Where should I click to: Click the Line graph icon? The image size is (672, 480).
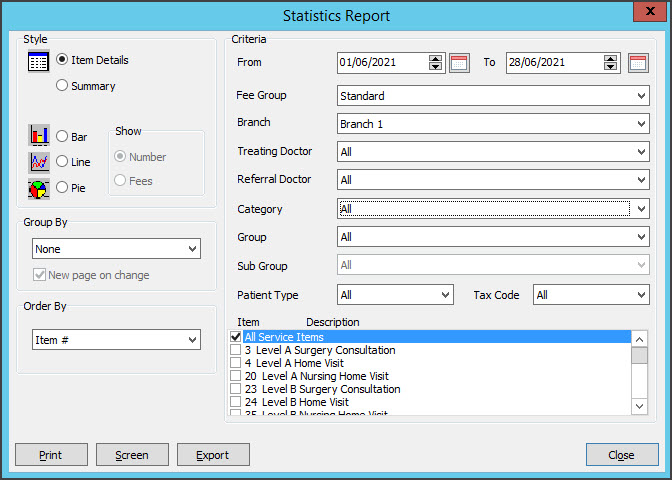tap(39, 161)
